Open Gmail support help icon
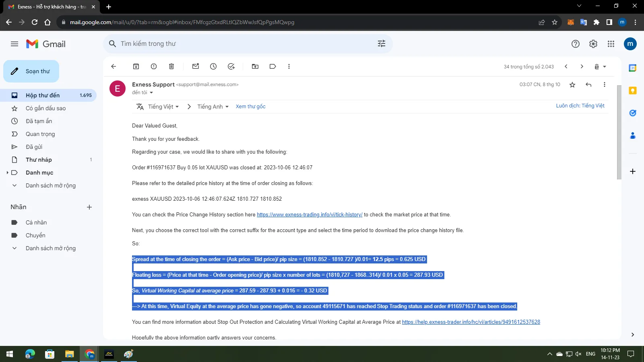The width and height of the screenshot is (644, 362). point(576,44)
